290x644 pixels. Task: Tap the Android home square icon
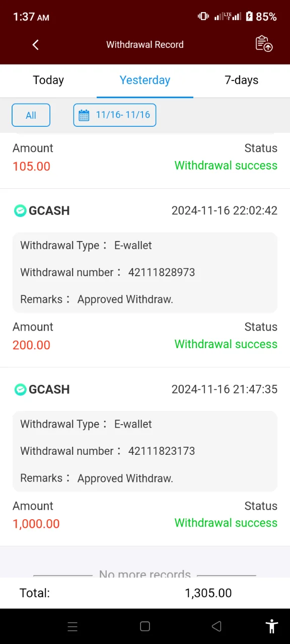(145, 626)
